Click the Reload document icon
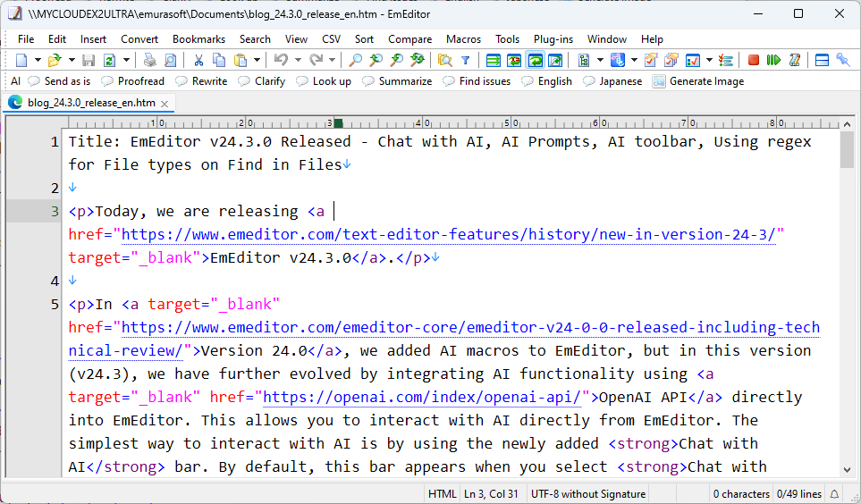861x504 pixels. (x=109, y=60)
